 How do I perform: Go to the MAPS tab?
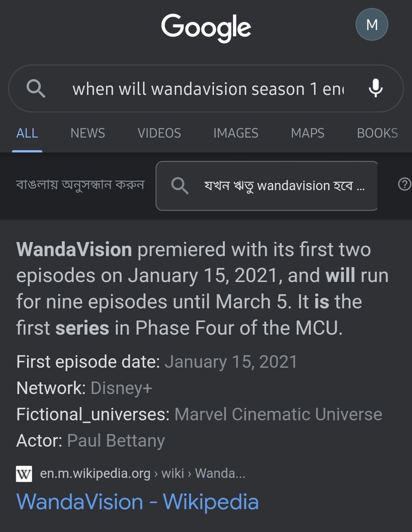tap(307, 133)
